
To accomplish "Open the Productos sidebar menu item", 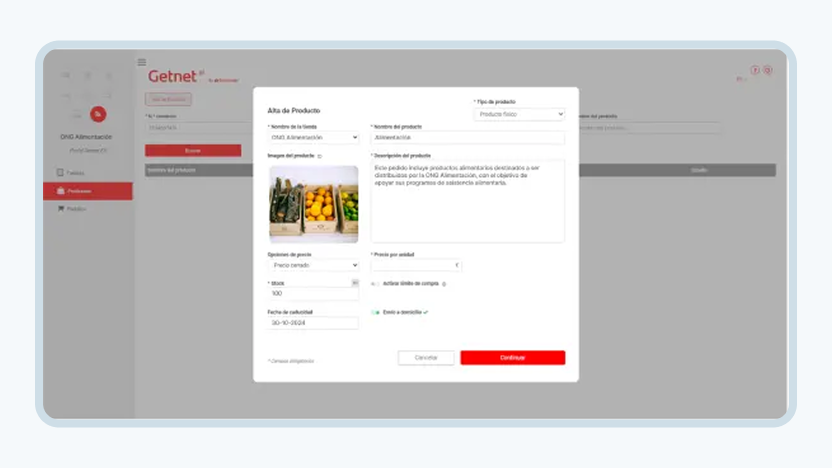I will [x=88, y=191].
